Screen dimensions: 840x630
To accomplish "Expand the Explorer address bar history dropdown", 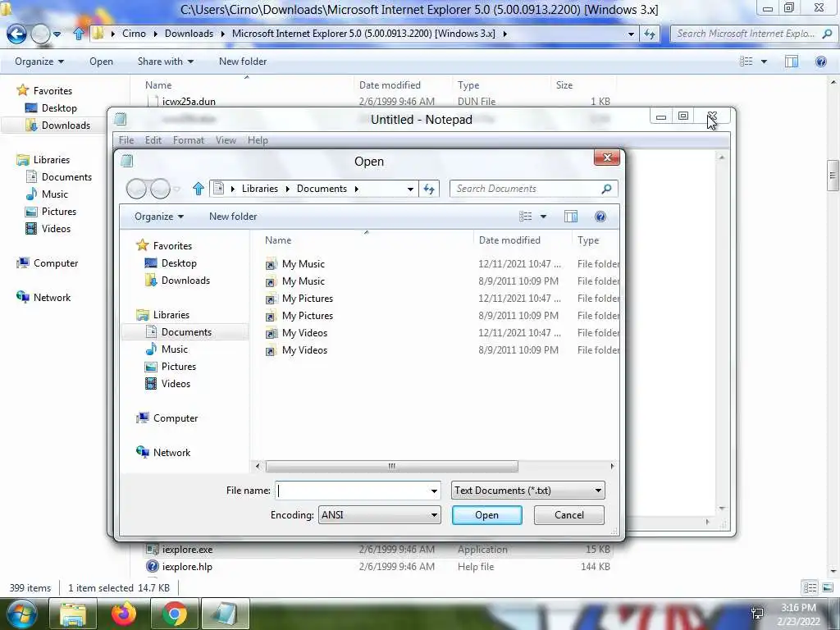I will click(631, 34).
